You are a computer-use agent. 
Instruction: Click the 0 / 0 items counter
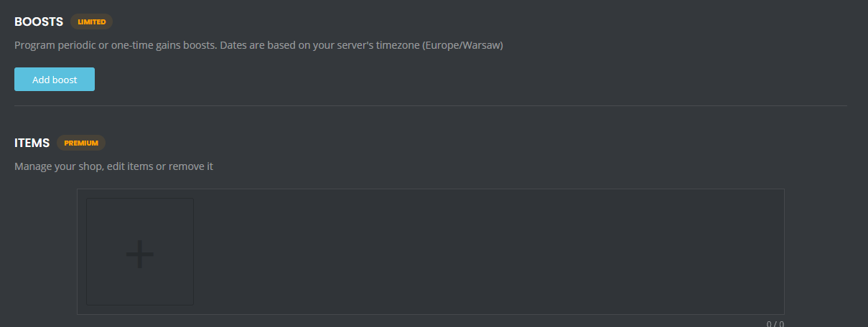775,323
